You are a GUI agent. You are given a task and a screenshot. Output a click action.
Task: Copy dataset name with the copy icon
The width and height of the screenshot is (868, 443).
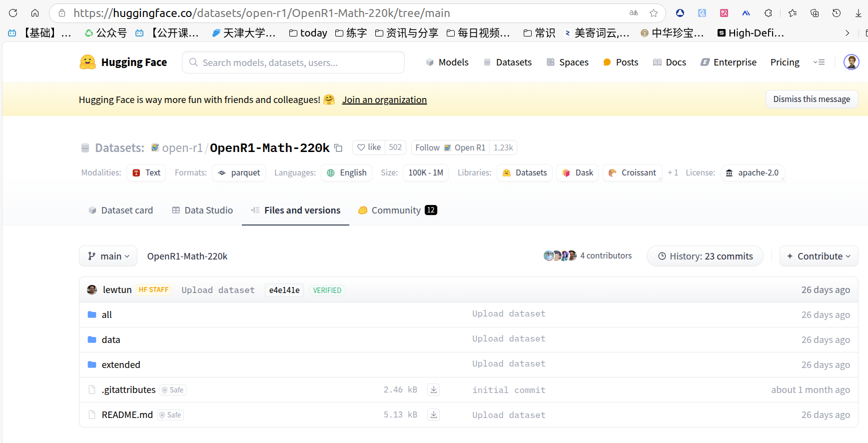(338, 148)
